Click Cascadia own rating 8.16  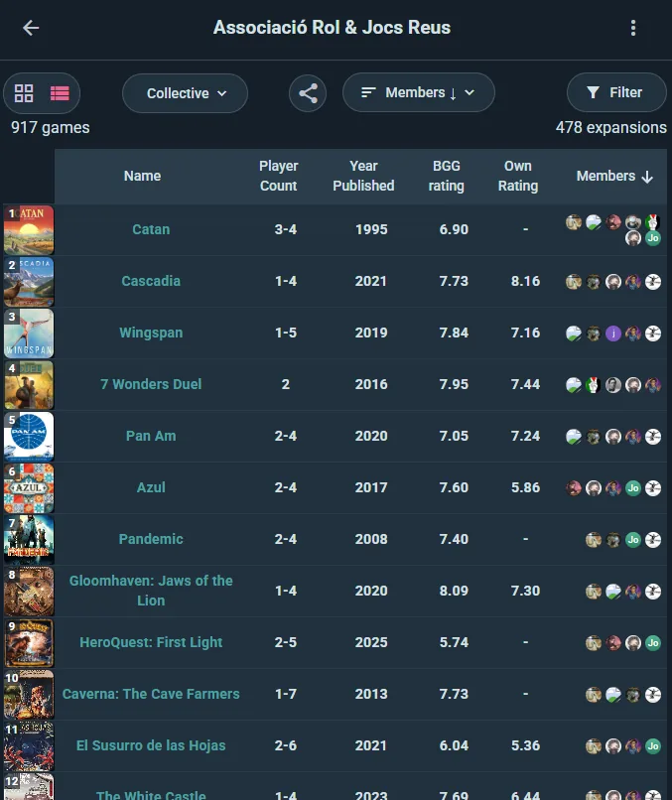[525, 281]
